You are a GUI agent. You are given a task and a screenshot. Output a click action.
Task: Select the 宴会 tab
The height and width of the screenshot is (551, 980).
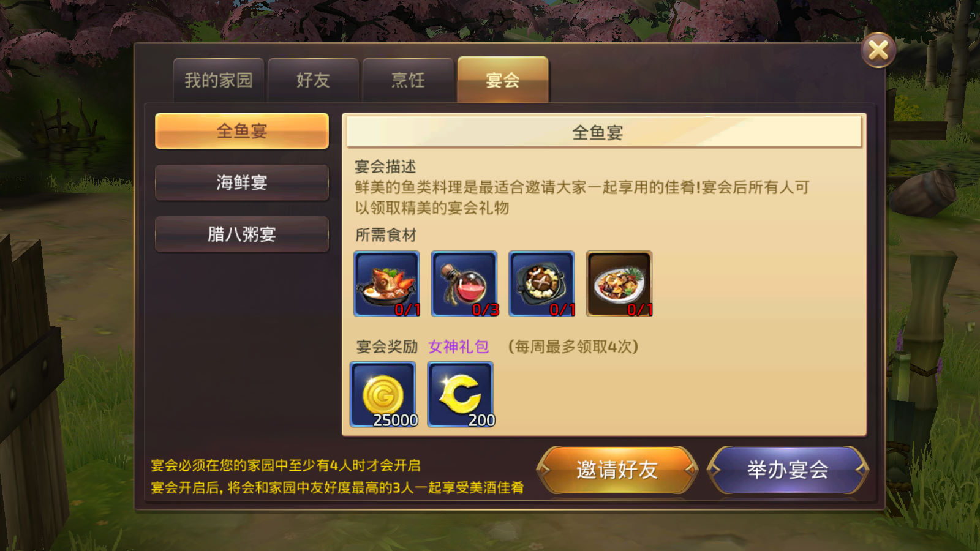[503, 80]
